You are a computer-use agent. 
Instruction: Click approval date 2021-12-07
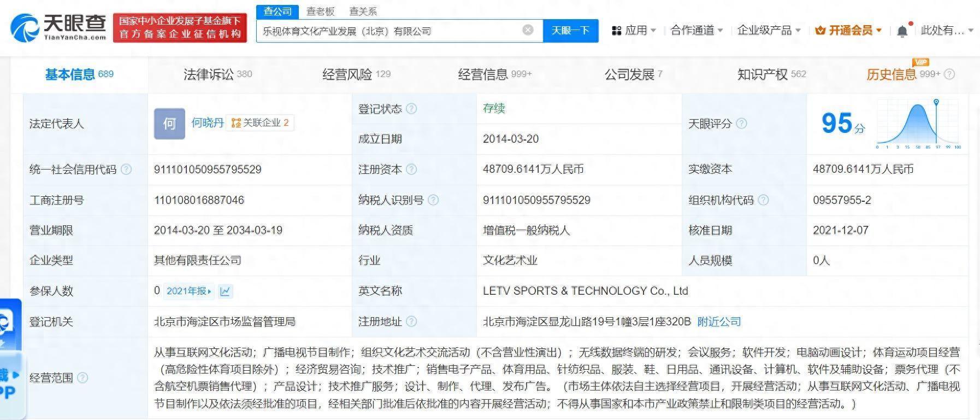coord(840,230)
